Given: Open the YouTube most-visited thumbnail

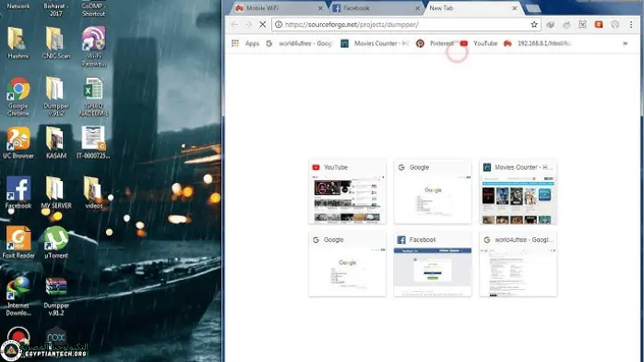Looking at the screenshot, I should pyautogui.click(x=347, y=191).
